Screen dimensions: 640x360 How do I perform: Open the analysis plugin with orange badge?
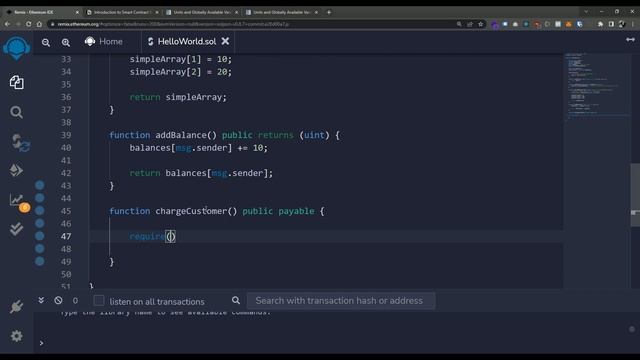coord(19,202)
